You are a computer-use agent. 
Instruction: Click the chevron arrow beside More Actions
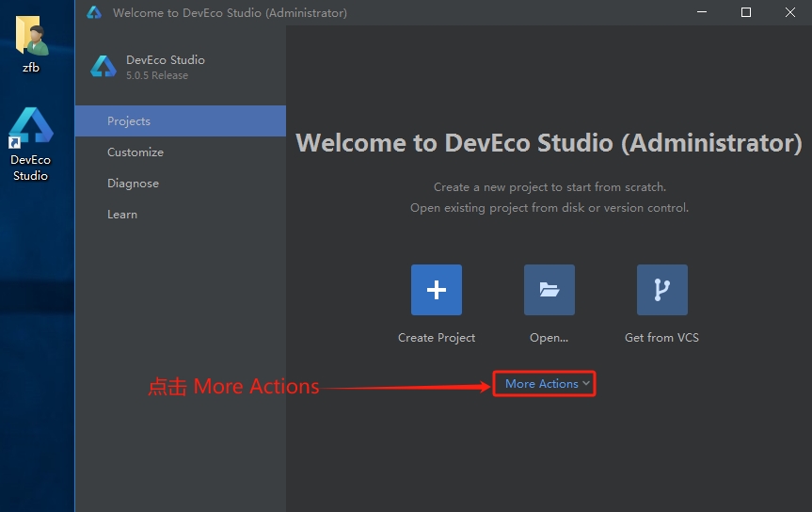(x=585, y=383)
